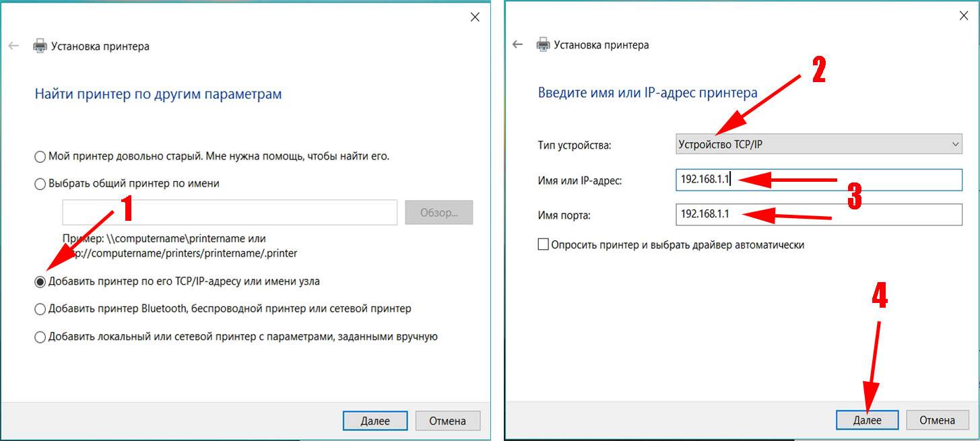This screenshot has height=441, width=980.
Task: Click the shared printer name text field
Action: point(230,212)
